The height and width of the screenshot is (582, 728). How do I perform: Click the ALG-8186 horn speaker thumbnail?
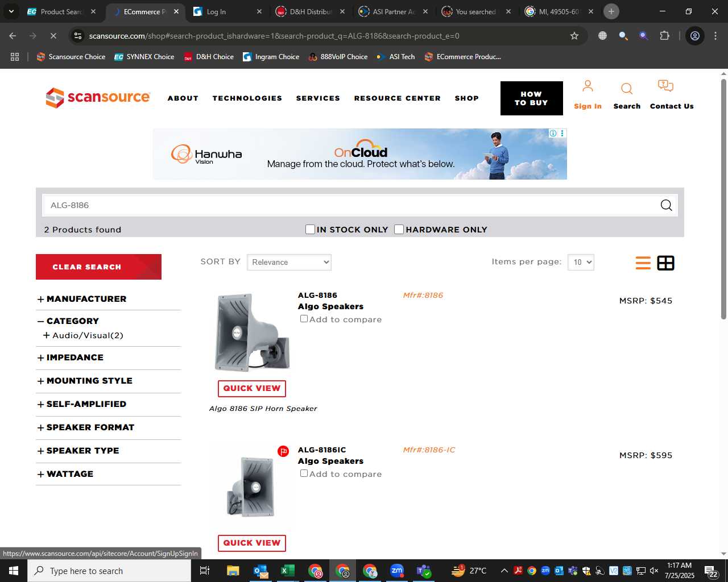(252, 332)
